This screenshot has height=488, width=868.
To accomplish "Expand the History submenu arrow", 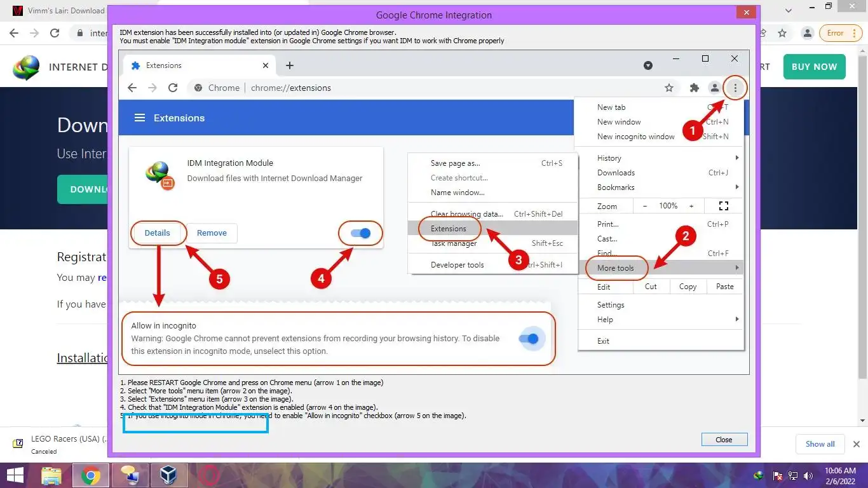I will coord(737,158).
